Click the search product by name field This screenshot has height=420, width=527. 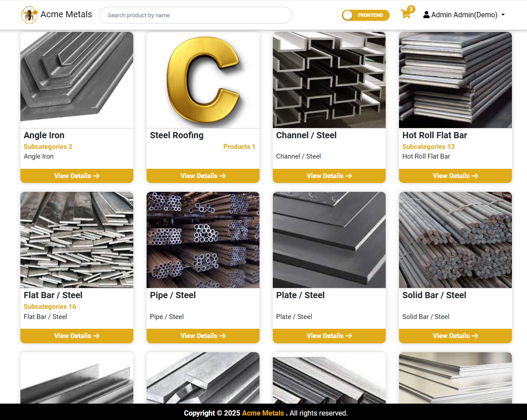tap(196, 15)
